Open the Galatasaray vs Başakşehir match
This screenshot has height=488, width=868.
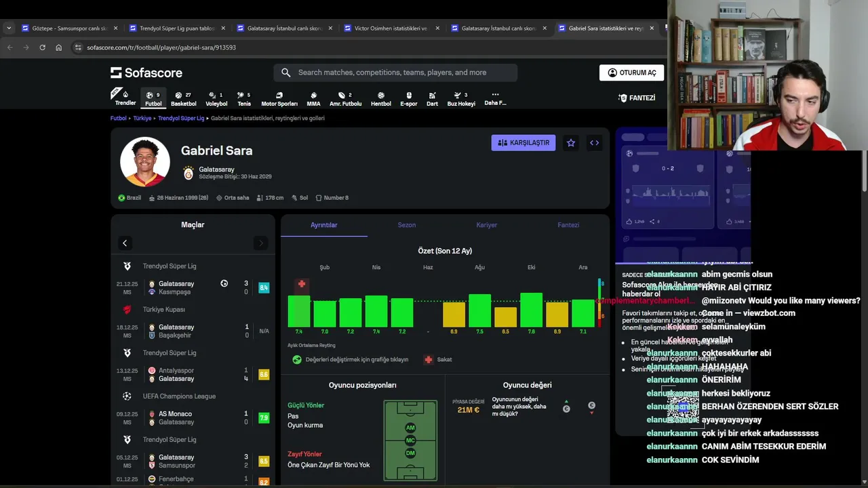coord(193,331)
